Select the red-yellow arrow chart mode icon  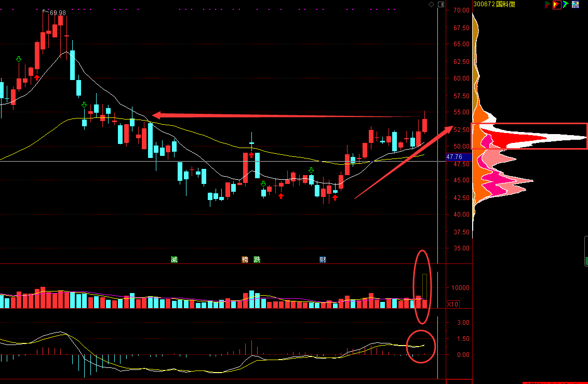point(557,5)
